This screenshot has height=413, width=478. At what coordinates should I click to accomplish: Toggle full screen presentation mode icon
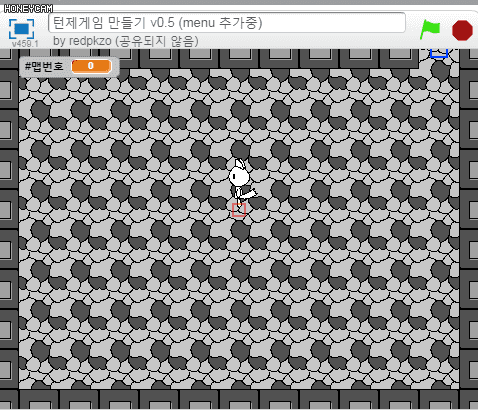(x=22, y=29)
